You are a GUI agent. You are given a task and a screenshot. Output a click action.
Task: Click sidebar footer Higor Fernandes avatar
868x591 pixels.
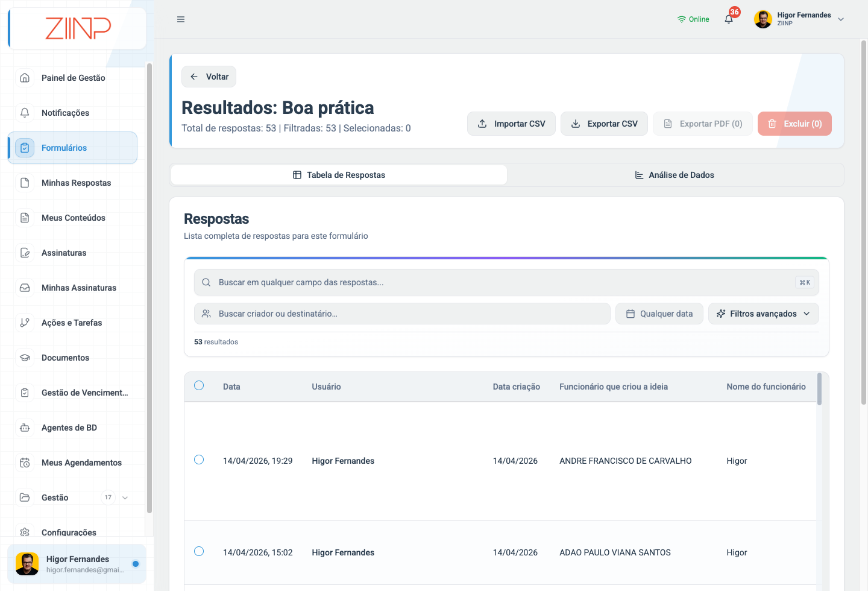(x=27, y=564)
